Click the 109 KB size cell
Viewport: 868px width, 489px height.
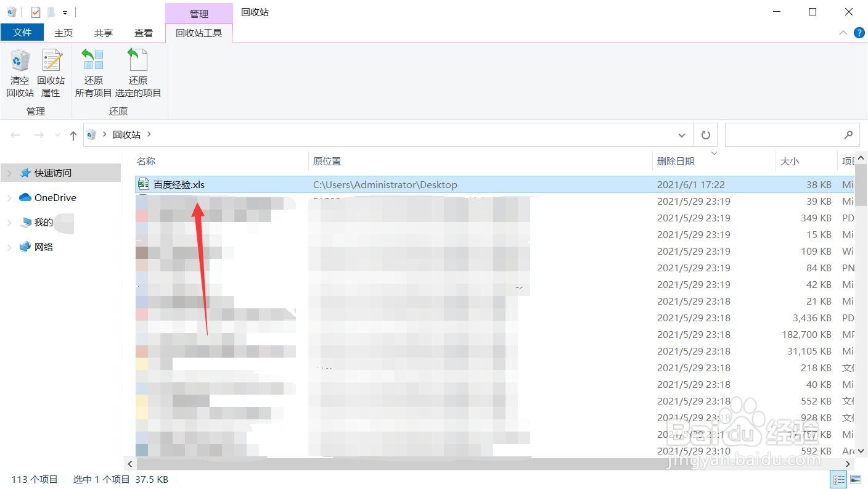click(x=816, y=251)
